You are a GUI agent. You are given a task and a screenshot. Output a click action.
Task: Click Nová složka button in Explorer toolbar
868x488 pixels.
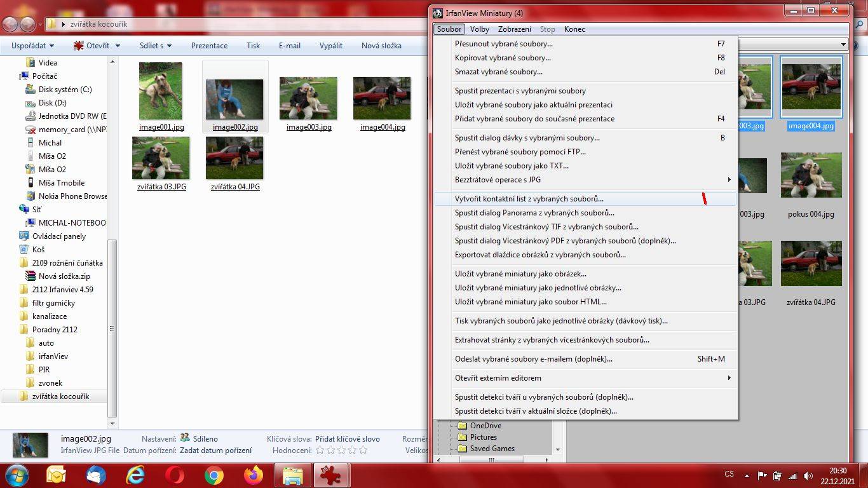pos(381,46)
